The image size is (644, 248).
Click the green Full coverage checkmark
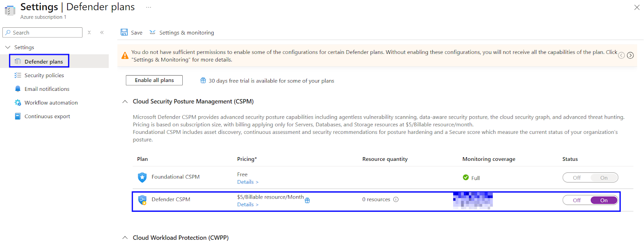pos(466,177)
